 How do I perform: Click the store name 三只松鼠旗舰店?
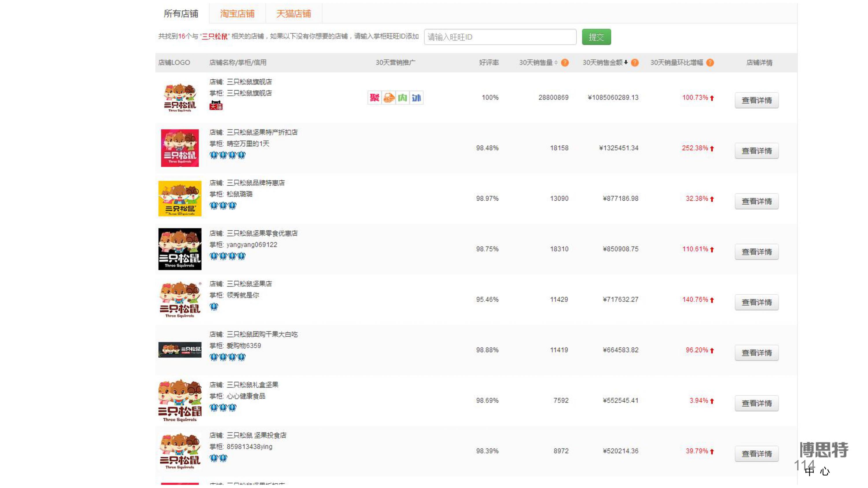click(249, 82)
